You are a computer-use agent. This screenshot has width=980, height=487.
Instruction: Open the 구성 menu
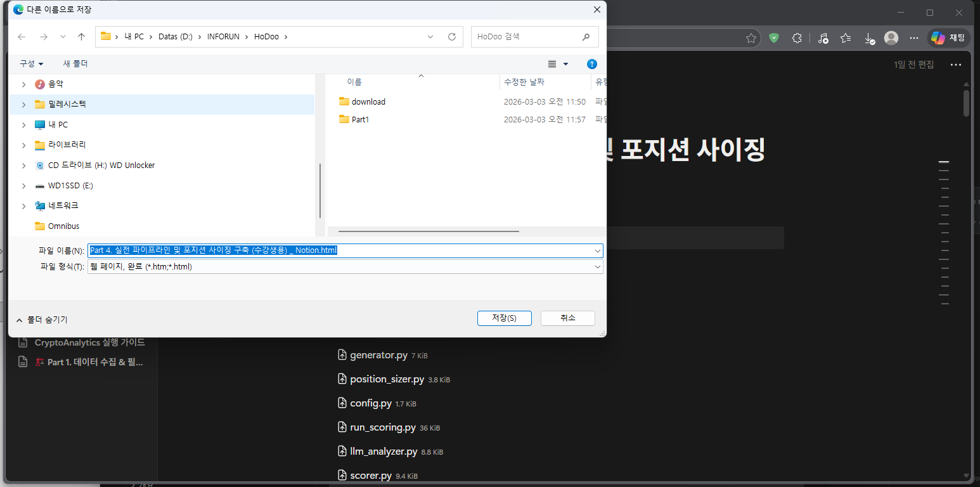(32, 64)
